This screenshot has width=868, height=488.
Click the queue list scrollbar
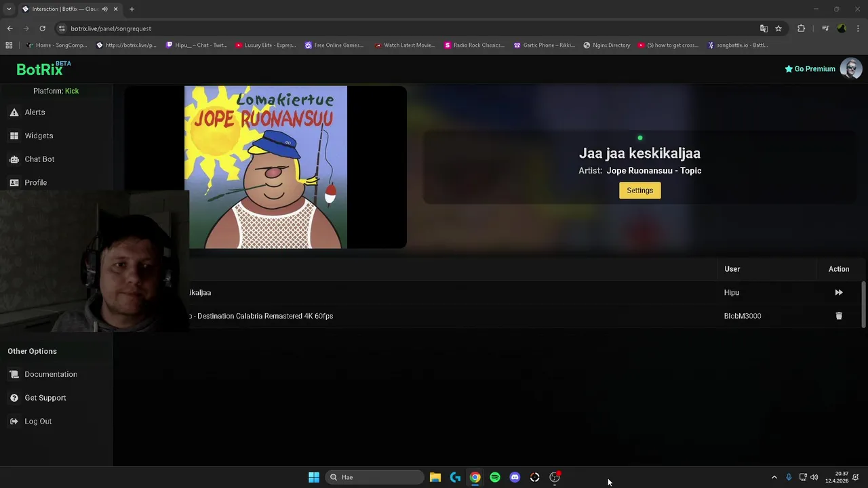[x=863, y=304]
